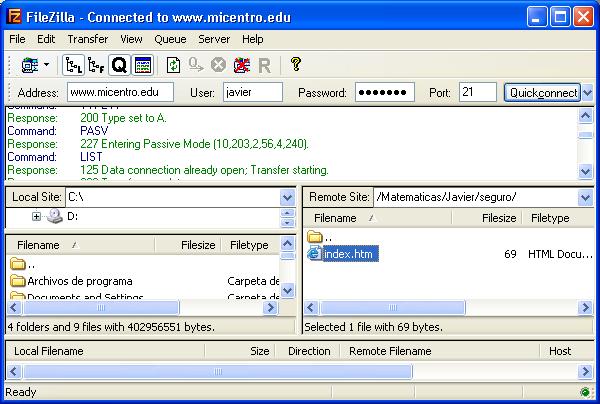Expand the D: drive tree node
The width and height of the screenshot is (600, 404).
click(37, 216)
